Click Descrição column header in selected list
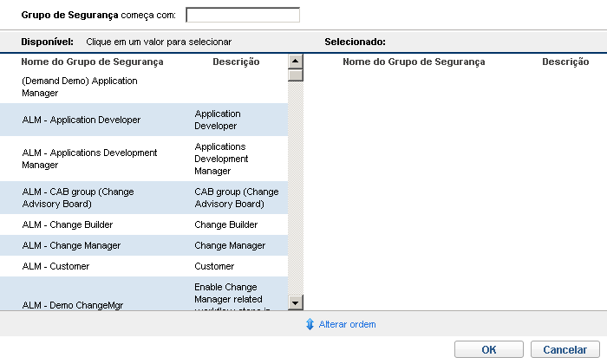Image resolution: width=607 pixels, height=364 pixels. pyautogui.click(x=565, y=62)
